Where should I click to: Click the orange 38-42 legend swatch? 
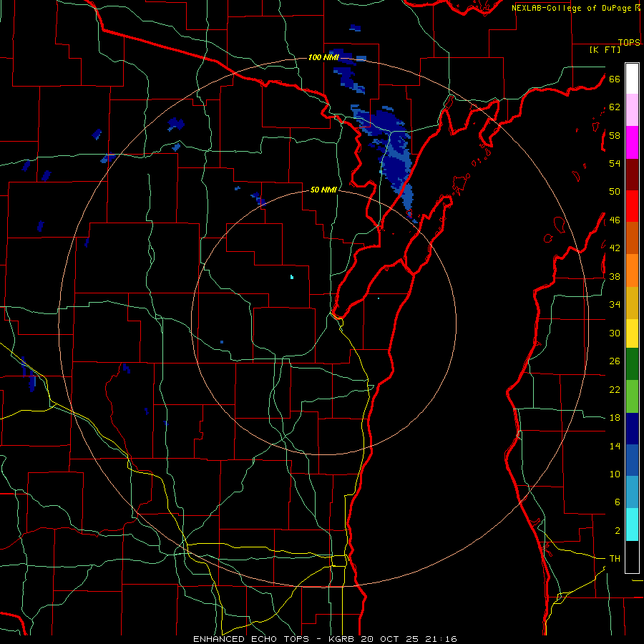pyautogui.click(x=632, y=270)
